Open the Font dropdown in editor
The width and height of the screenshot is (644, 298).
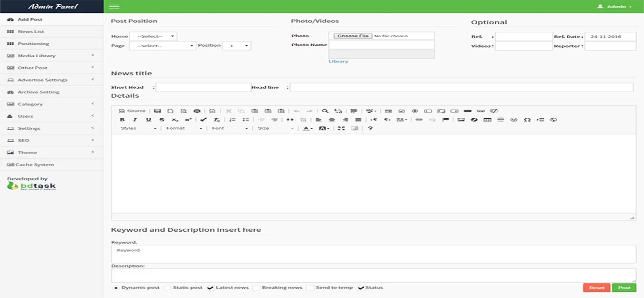click(230, 128)
